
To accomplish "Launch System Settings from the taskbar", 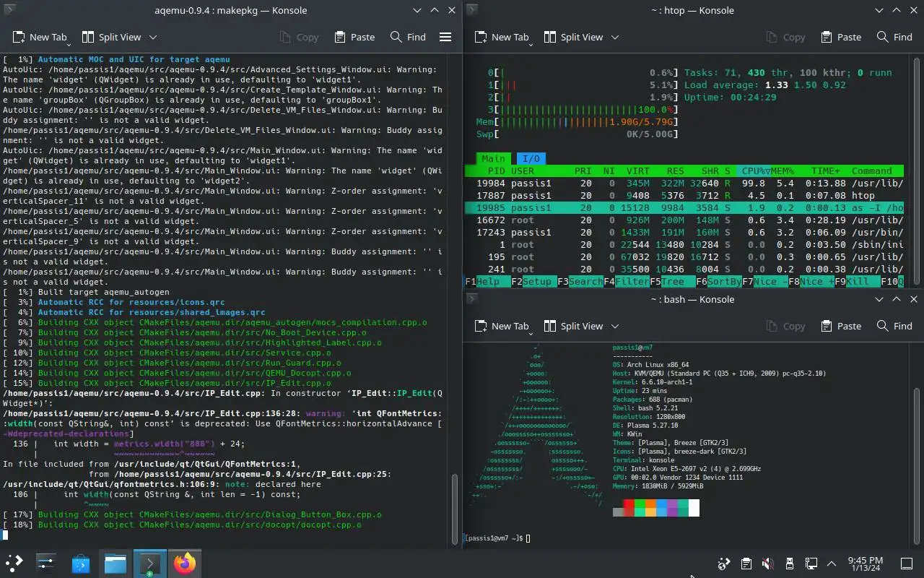I will [x=46, y=563].
